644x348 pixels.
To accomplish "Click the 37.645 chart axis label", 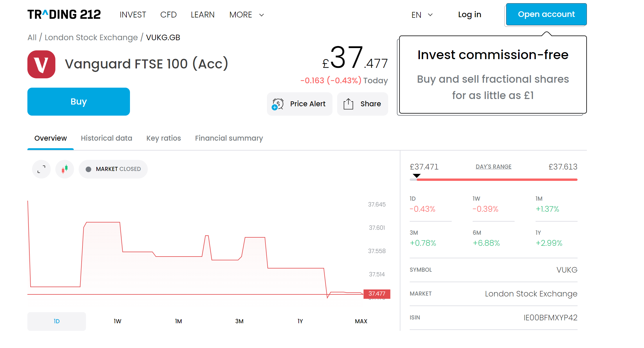I will coord(377,205).
